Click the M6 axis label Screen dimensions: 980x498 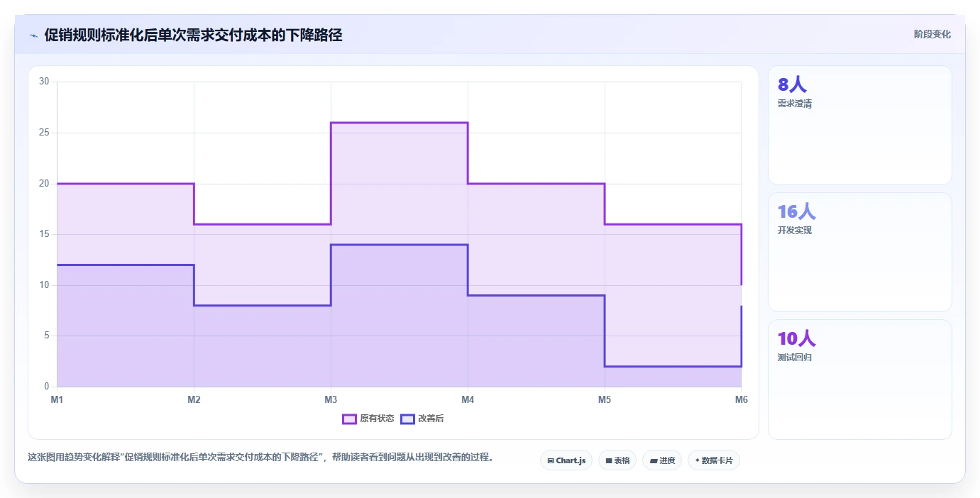(x=742, y=399)
